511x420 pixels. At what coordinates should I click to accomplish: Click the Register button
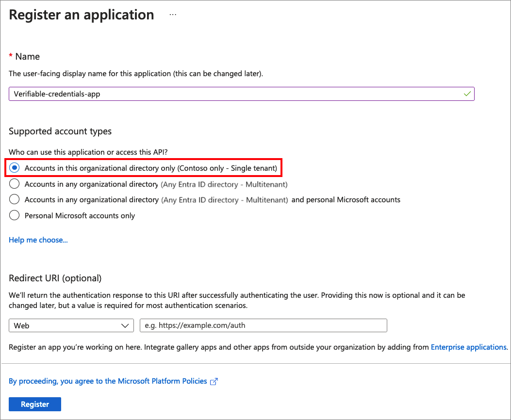click(35, 404)
